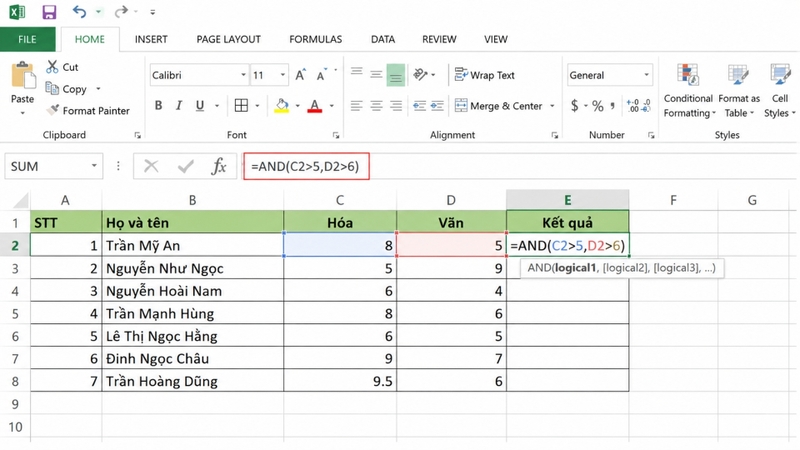Open Font settings dialog launcher
The height and width of the screenshot is (450, 800).
click(336, 135)
